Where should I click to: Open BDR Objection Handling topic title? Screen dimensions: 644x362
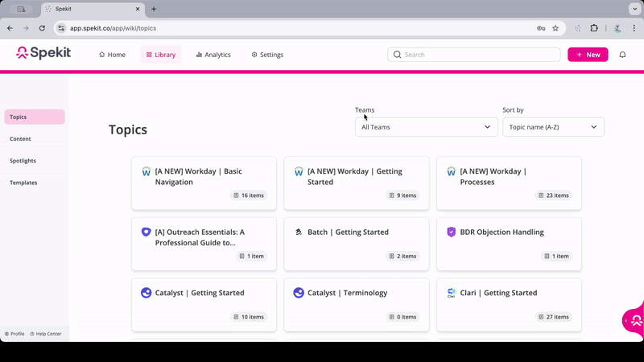click(502, 232)
